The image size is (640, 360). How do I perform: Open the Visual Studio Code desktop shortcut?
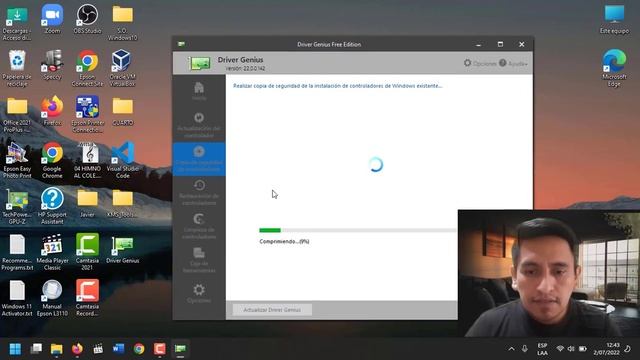(x=122, y=160)
